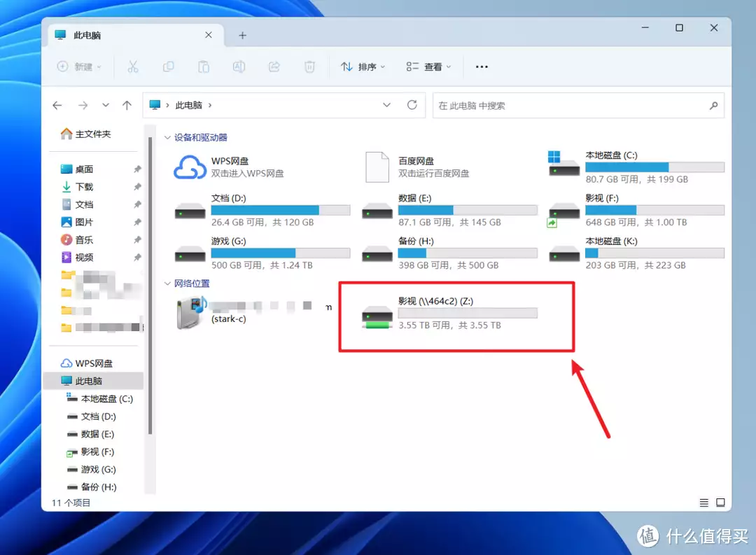Click "648 GB 可用, 共 1.00 TB" text
Image resolution: width=756 pixels, height=555 pixels.
click(636, 223)
